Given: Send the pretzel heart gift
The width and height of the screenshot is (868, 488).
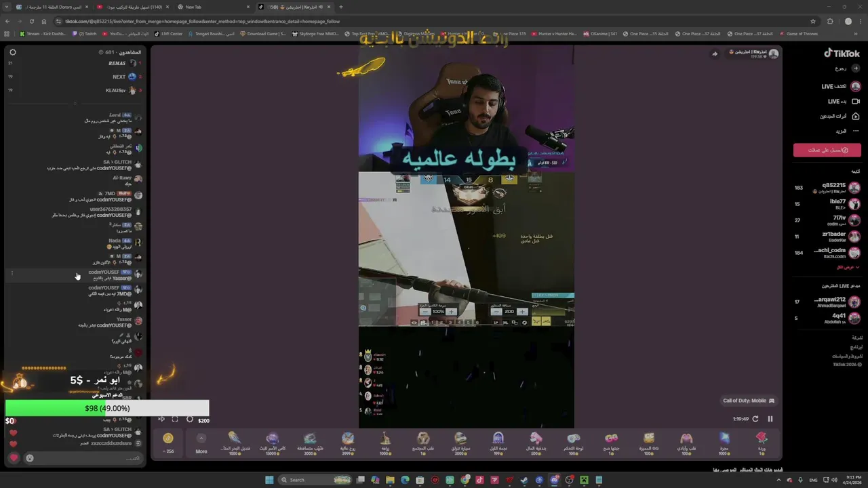Looking at the screenshot, I should coord(423,443).
